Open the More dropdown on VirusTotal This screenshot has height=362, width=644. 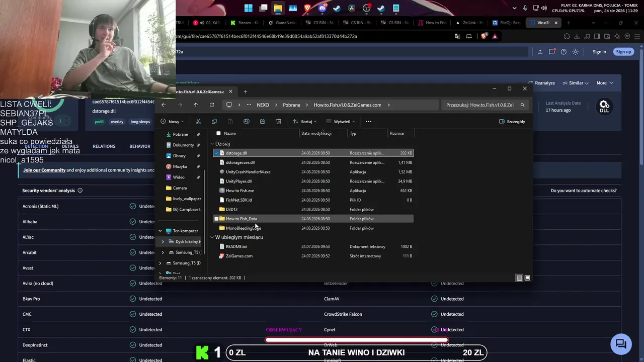(605, 83)
